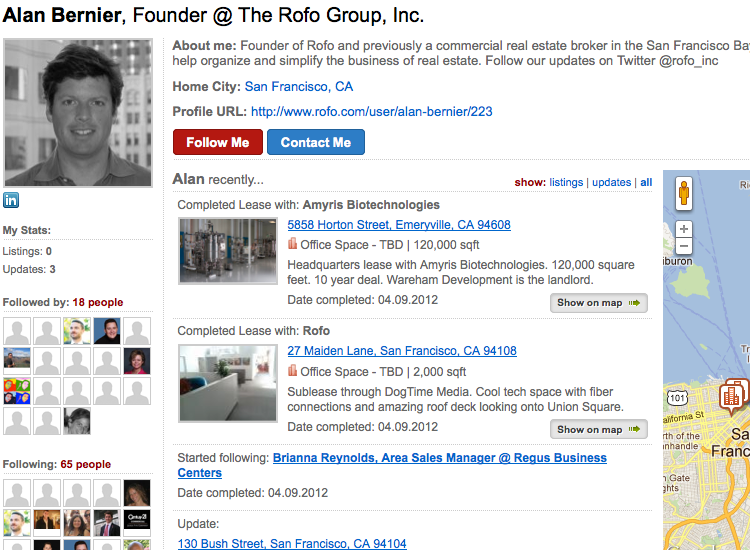Open 27 Maiden Lane address link
Screen dimensions: 750x550
coord(402,351)
